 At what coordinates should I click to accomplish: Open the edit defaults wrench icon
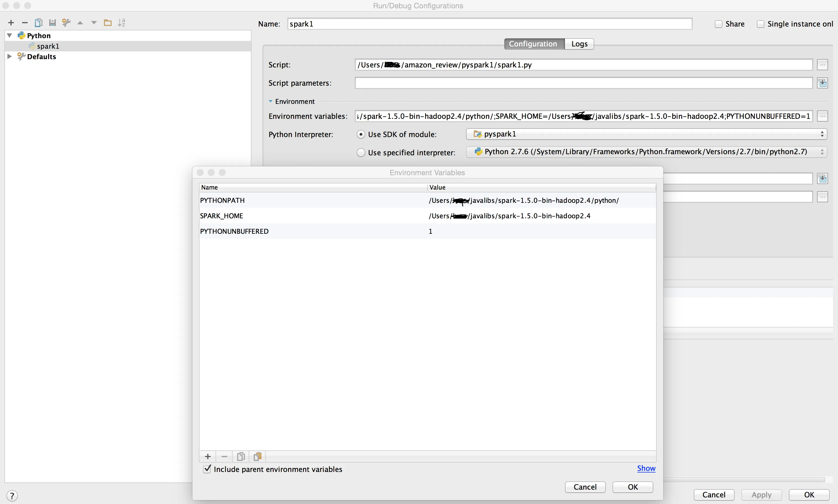(66, 23)
